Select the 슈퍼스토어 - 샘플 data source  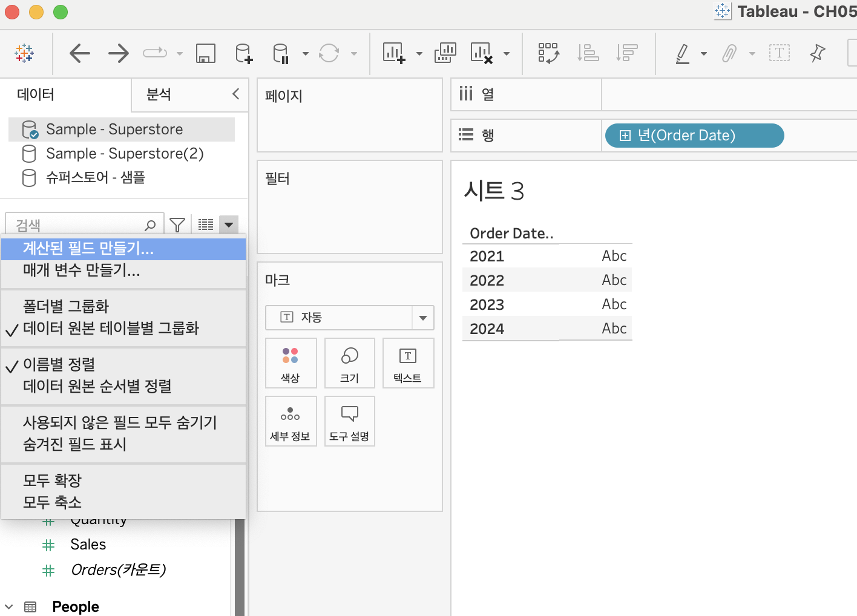click(x=122, y=178)
